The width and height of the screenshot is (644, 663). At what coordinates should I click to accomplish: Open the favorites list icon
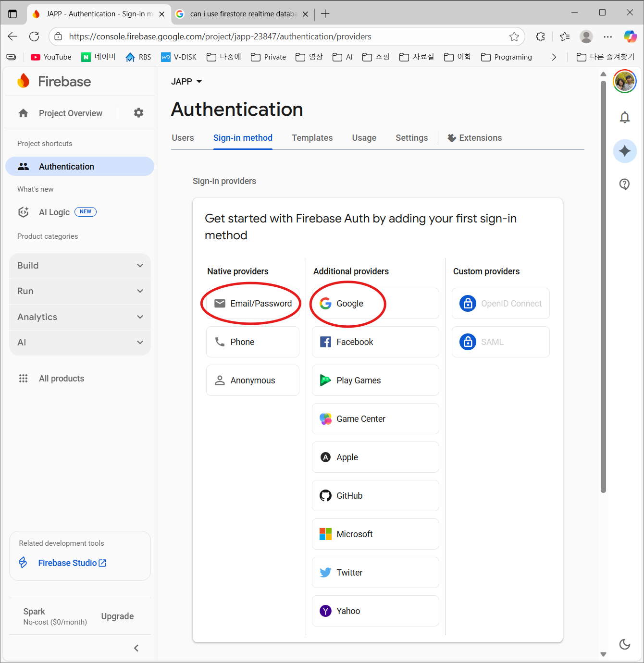click(565, 37)
